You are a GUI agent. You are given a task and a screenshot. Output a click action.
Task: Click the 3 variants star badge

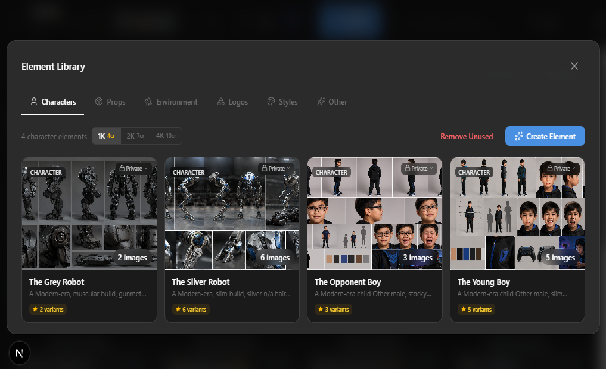coord(334,309)
